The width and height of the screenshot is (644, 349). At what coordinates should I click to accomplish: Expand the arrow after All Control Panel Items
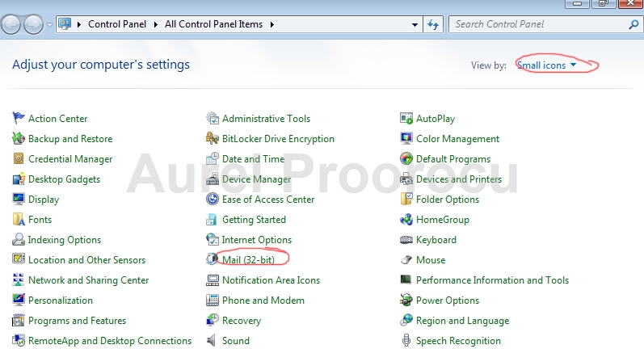271,24
